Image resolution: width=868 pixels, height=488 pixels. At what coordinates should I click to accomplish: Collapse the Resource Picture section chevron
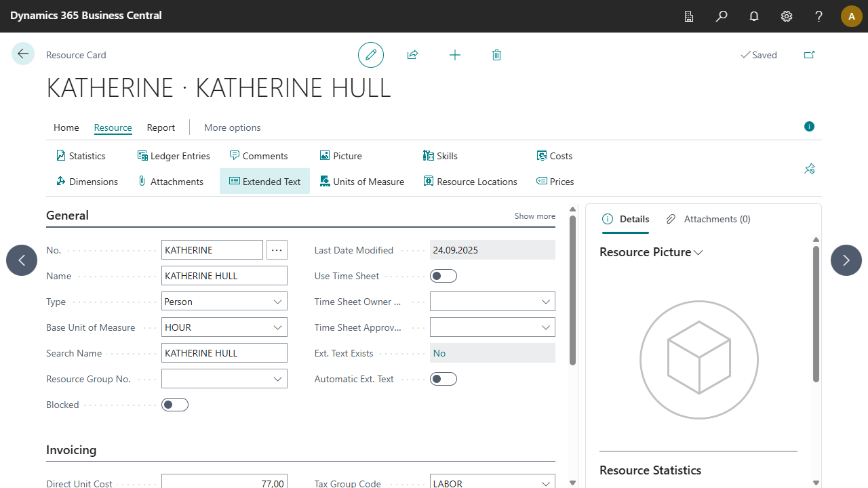698,253
